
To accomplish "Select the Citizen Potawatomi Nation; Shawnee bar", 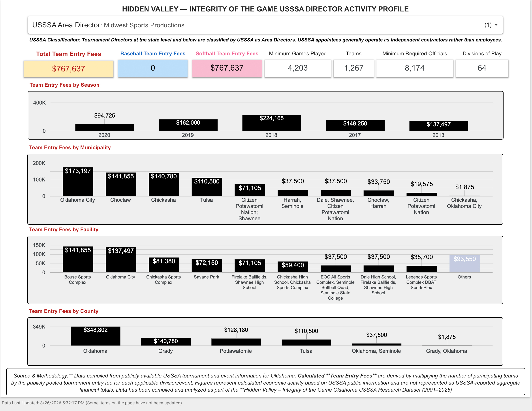I will point(250,190).
